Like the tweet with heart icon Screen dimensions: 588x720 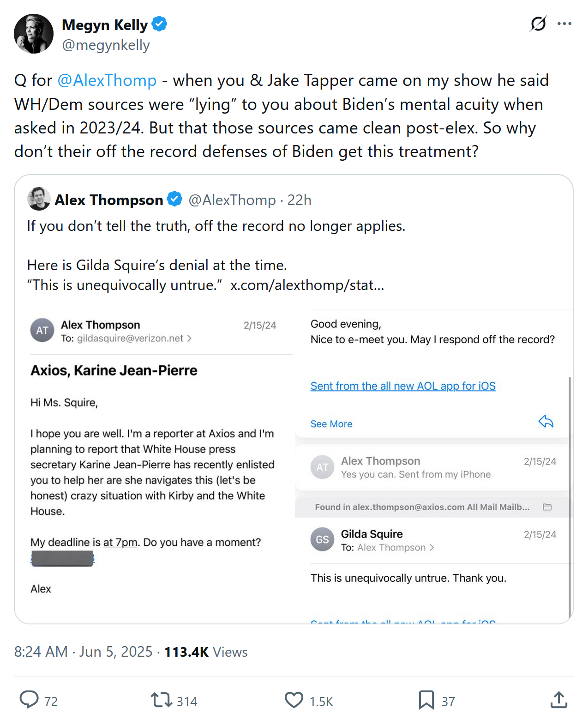294,700
